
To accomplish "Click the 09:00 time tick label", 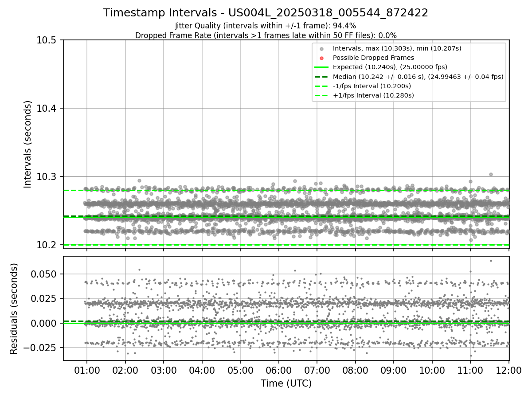I will [394, 370].
